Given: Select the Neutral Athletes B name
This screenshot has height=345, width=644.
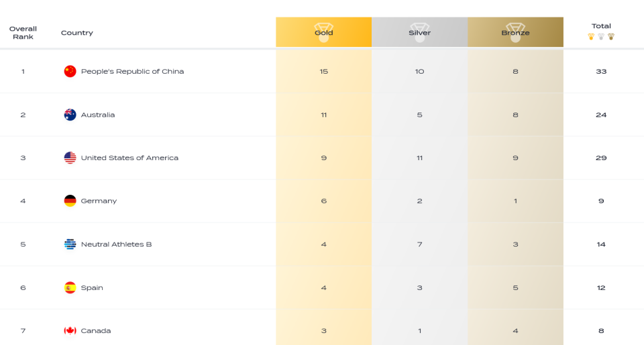Looking at the screenshot, I should tap(116, 245).
